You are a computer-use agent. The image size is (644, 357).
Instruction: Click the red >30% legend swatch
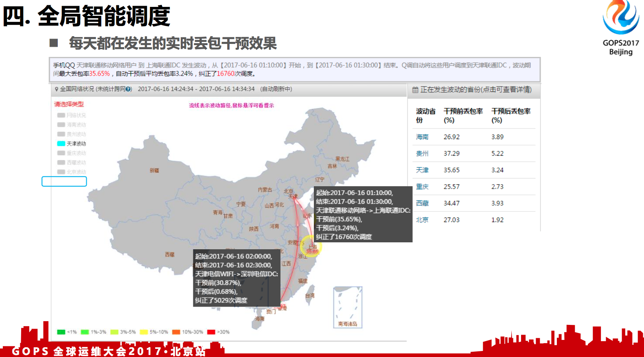pos(211,332)
